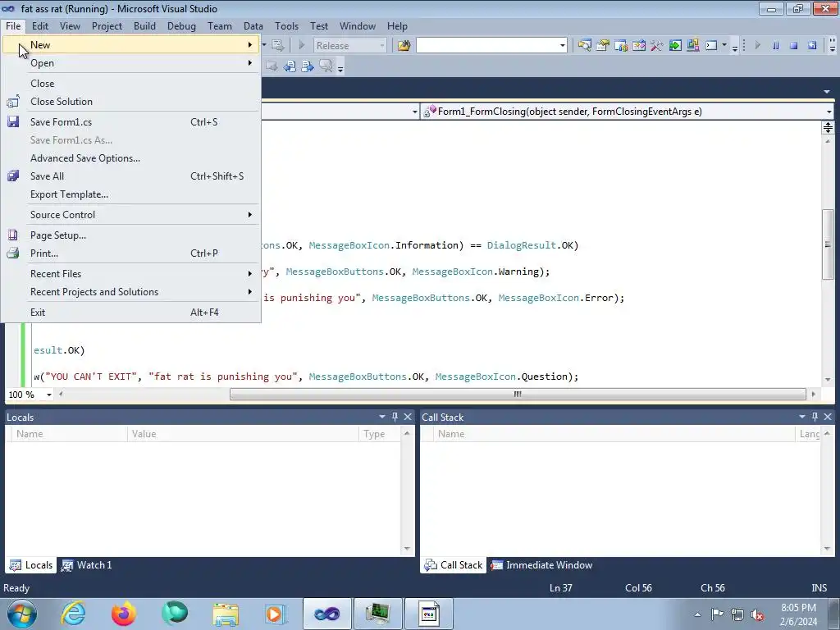This screenshot has width=840, height=630.
Task: Open Firefox from the taskbar
Action: point(123,614)
